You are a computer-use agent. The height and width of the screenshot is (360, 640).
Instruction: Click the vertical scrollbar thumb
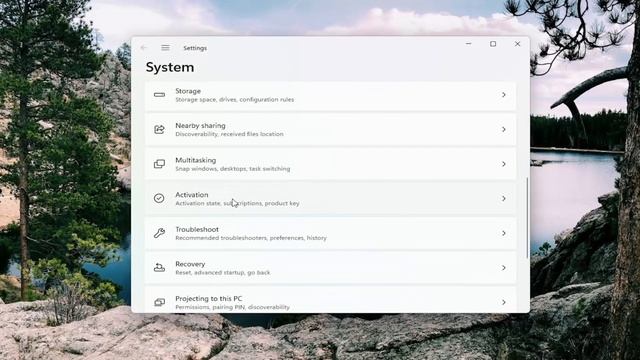coord(527,218)
